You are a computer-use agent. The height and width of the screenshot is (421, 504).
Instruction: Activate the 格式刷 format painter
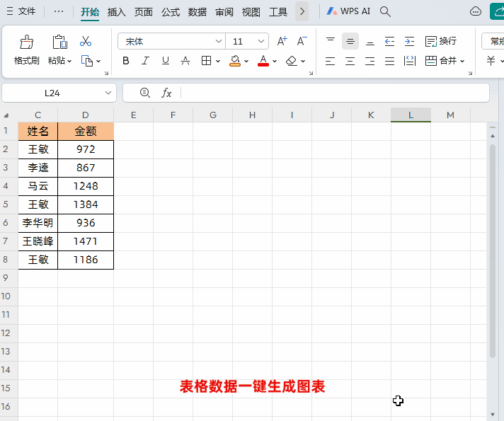pyautogui.click(x=27, y=50)
